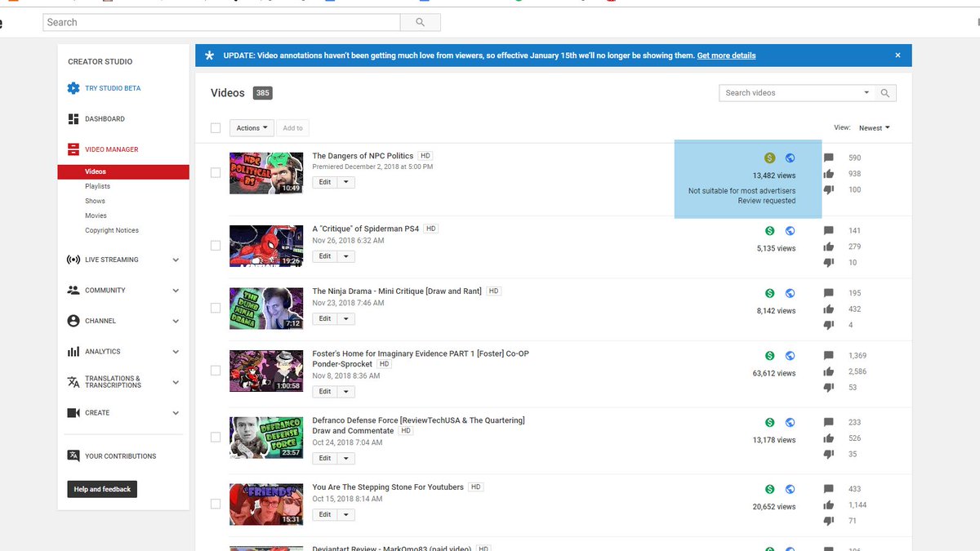Click the Your Contributions icon

click(x=73, y=455)
